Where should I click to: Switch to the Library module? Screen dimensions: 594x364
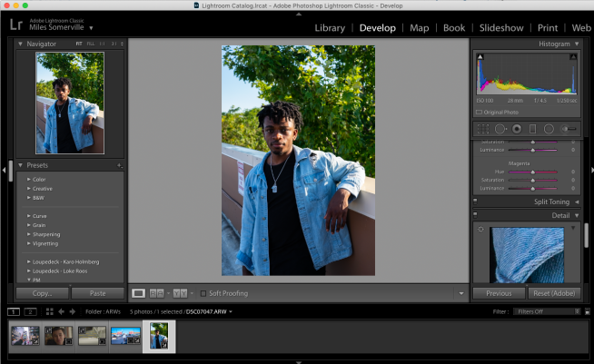coord(330,27)
